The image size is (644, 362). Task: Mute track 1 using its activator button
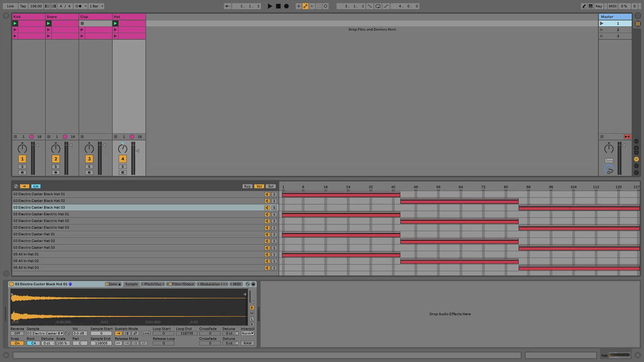[x=22, y=159]
